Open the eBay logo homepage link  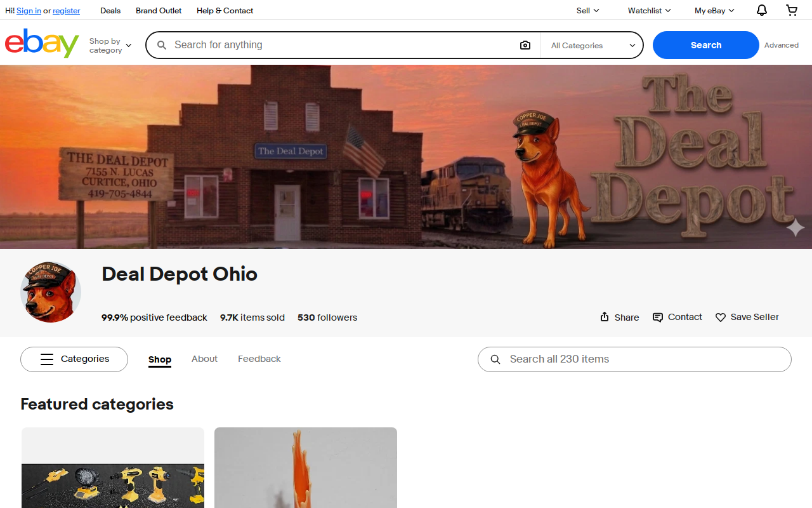[x=42, y=43]
